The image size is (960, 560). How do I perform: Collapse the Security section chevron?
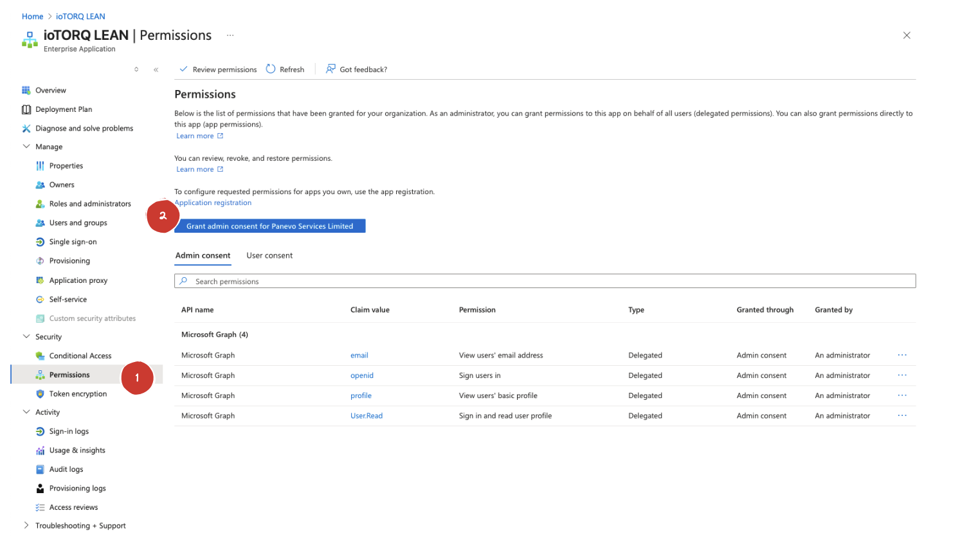coord(26,336)
